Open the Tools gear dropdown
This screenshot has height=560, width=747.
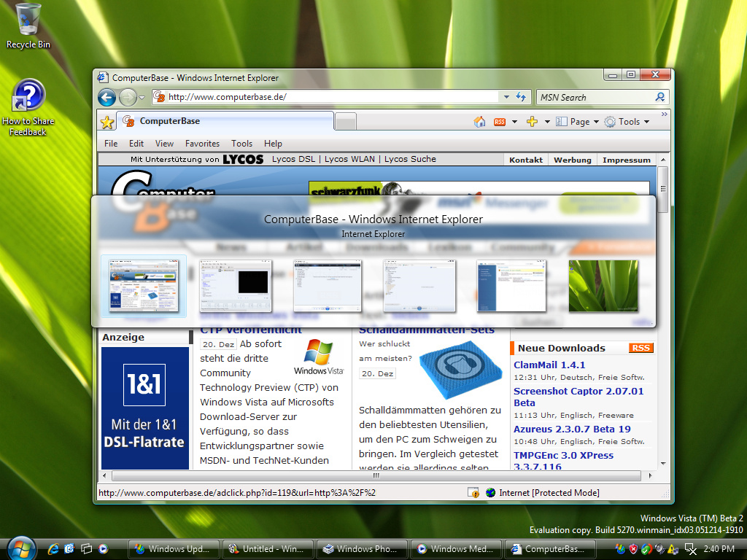(627, 122)
